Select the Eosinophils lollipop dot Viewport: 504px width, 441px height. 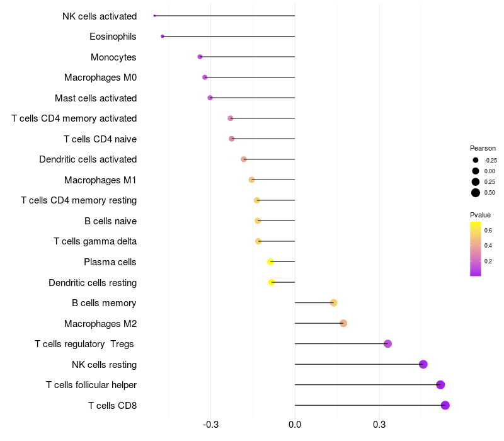click(x=163, y=37)
